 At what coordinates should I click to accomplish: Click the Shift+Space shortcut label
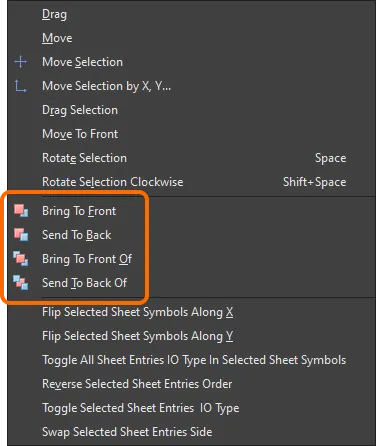pos(315,182)
